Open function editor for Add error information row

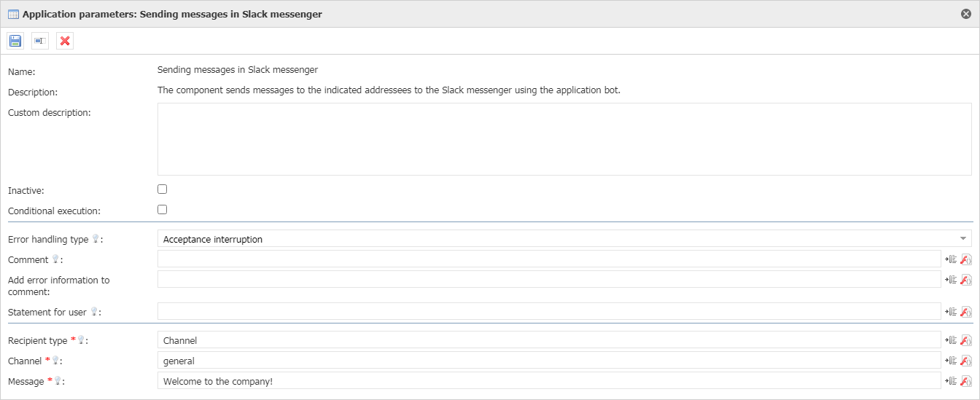[966, 280]
